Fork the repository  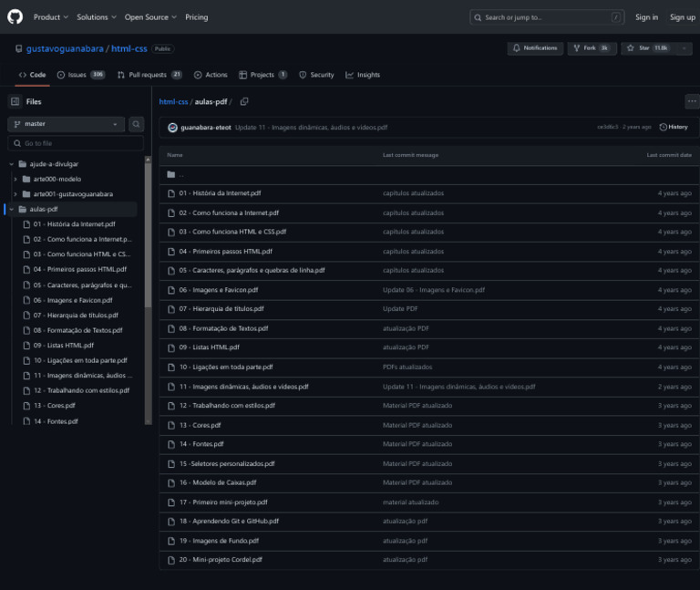click(591, 48)
